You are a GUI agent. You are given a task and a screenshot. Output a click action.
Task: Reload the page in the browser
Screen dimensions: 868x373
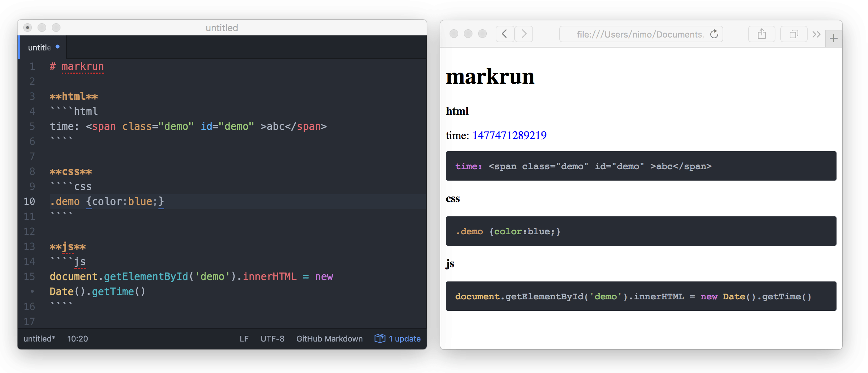tap(714, 34)
